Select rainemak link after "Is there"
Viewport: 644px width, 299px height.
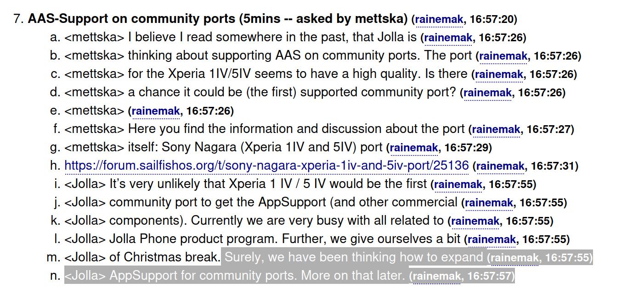[x=499, y=74]
